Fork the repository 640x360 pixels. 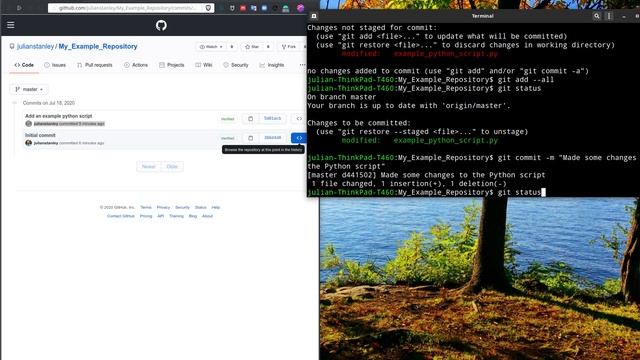click(289, 47)
